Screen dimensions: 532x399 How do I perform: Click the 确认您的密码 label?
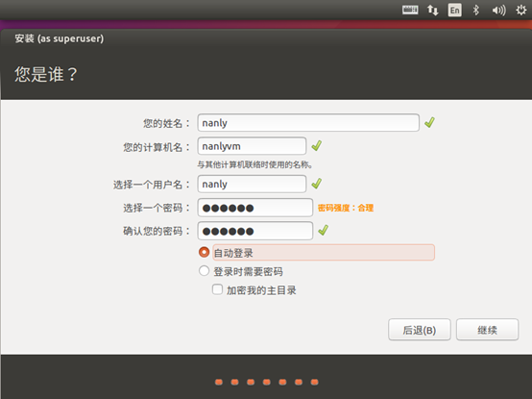click(x=157, y=231)
